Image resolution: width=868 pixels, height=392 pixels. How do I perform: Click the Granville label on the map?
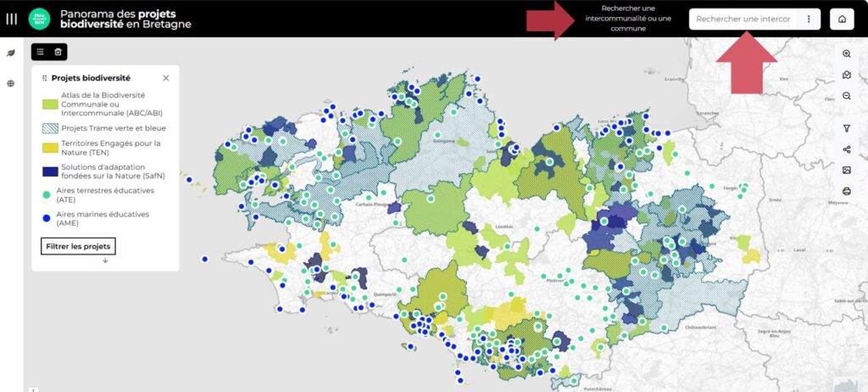pyautogui.click(x=674, y=79)
